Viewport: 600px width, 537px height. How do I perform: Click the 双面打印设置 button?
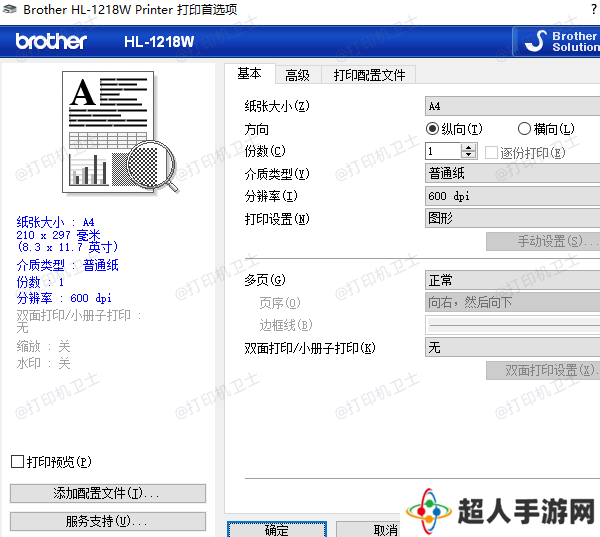pyautogui.click(x=543, y=370)
